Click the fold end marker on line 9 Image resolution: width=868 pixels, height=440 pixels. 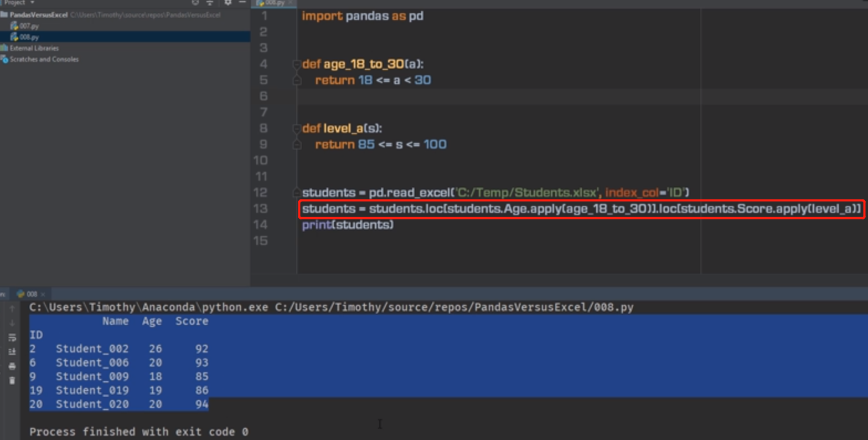pyautogui.click(x=297, y=145)
